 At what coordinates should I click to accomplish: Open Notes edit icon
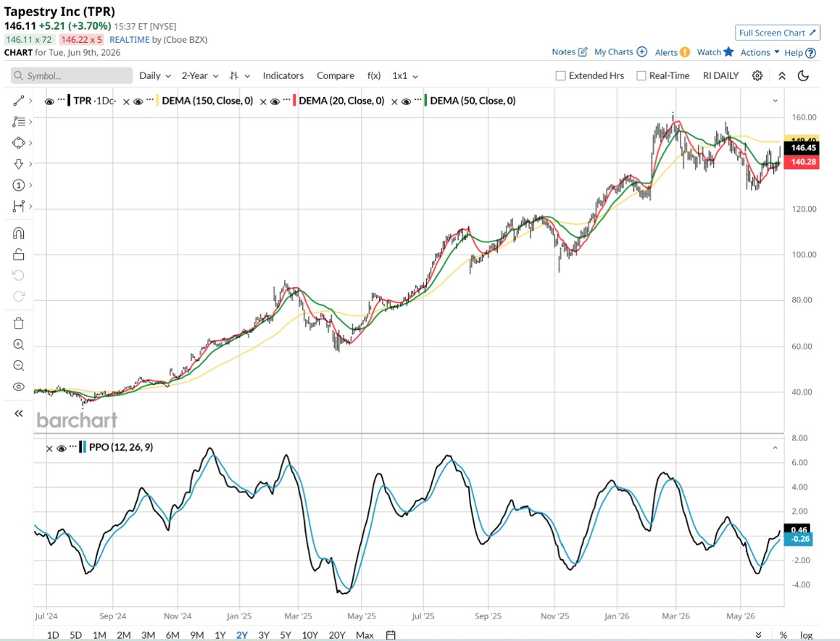(583, 52)
